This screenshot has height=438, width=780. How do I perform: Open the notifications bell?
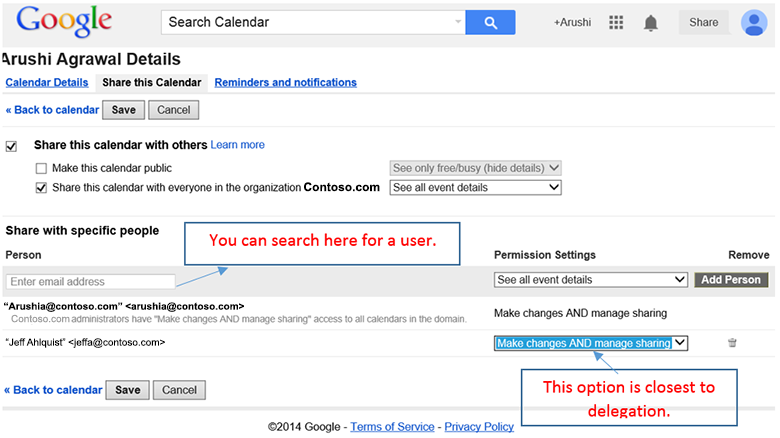tap(651, 22)
